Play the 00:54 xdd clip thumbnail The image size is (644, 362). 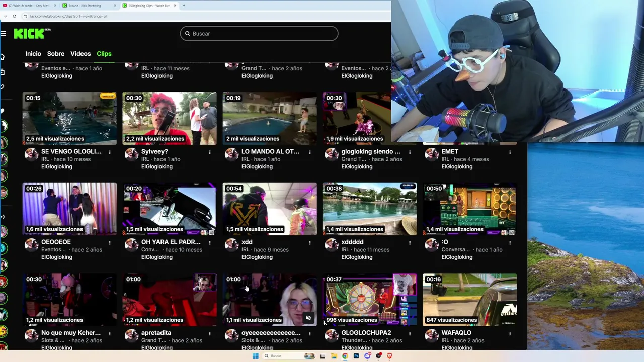(270, 209)
